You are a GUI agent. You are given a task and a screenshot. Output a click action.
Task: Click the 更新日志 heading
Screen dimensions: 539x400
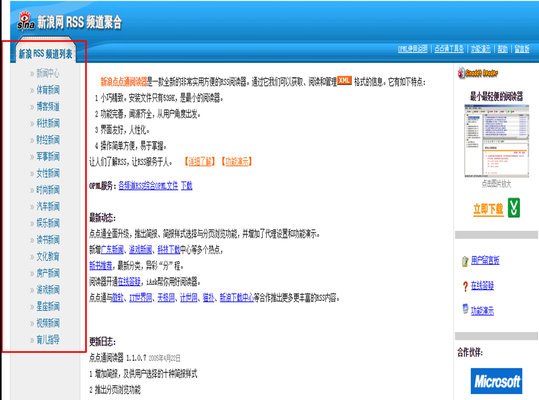pos(102,342)
